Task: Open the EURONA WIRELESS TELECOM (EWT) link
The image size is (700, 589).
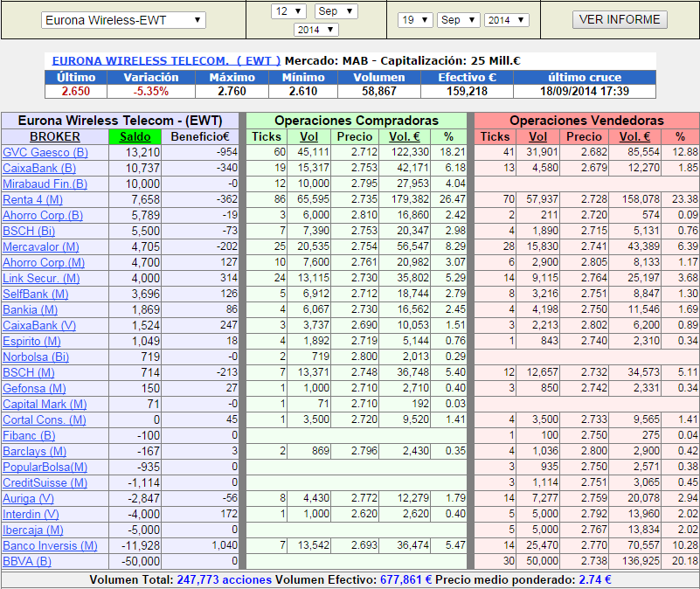Action: point(166,60)
